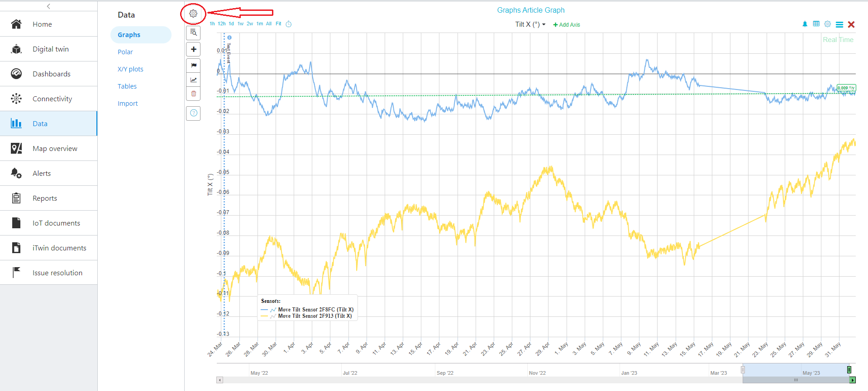The height and width of the screenshot is (391, 868).
Task: Open Digital twin in the sidebar
Action: pos(48,49)
